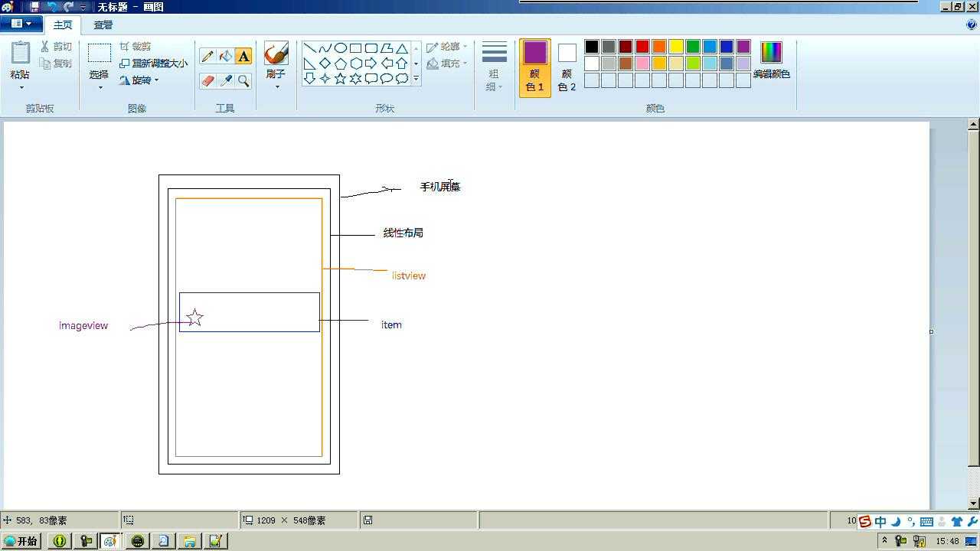
Task: Pick the yellow color swatch
Action: (676, 47)
